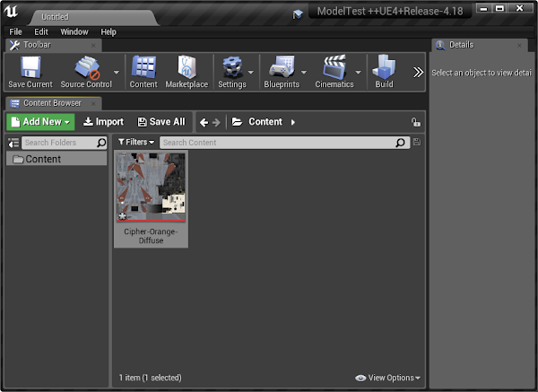
Task: Select the Details panel tab
Action: (481, 45)
